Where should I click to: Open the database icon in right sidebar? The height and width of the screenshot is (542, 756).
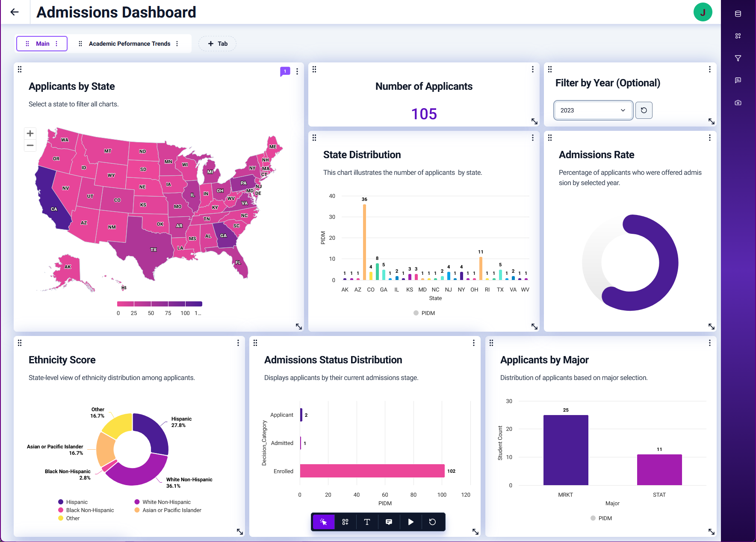738,14
